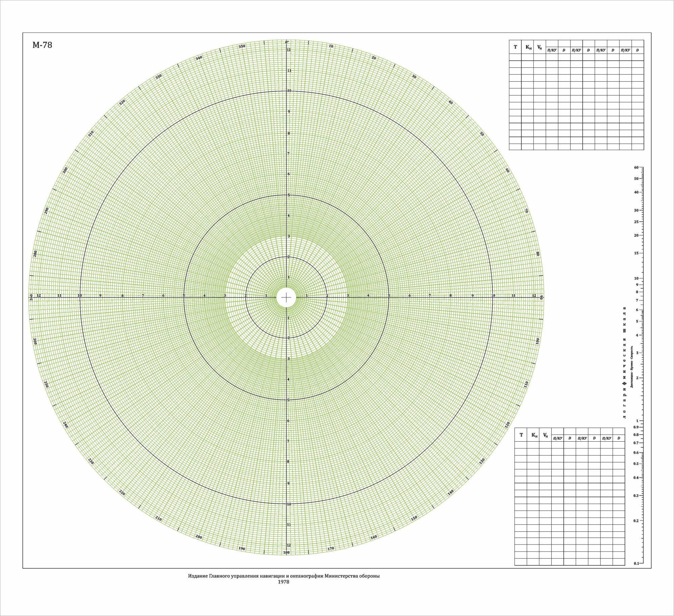Click the 40 bearing label on outer ring
674x616 pixels.
coord(451,102)
